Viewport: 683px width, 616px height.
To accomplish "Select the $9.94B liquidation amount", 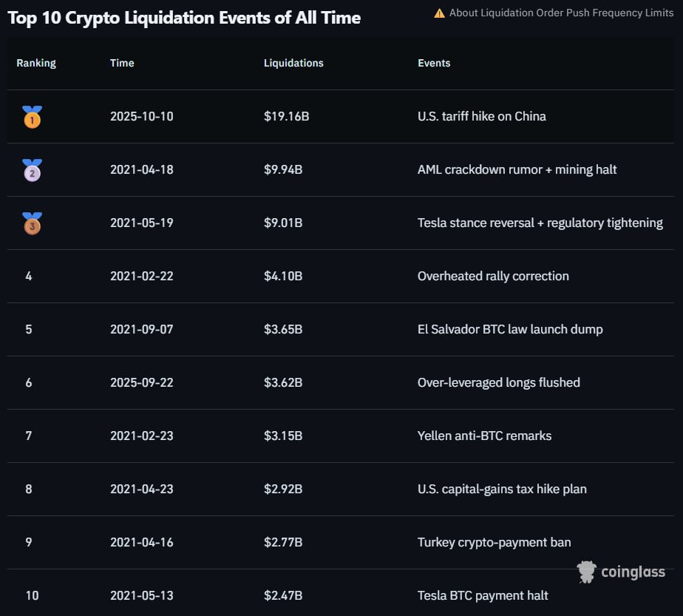I will 283,169.
